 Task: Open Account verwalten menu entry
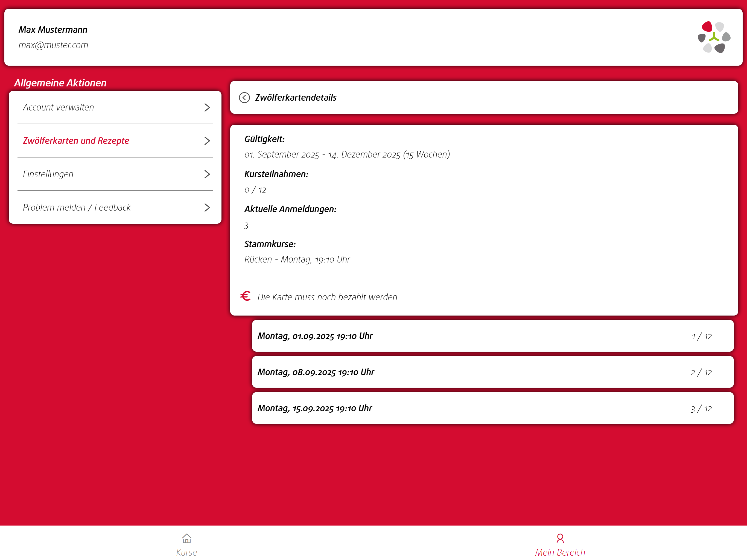tap(115, 107)
